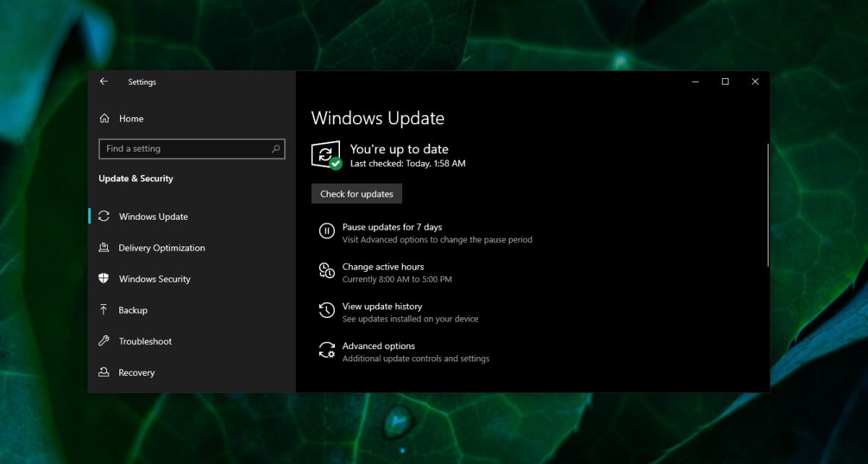Click the vertical scrollbar in Windows Update
The width and height of the screenshot is (868, 464).
click(767, 205)
